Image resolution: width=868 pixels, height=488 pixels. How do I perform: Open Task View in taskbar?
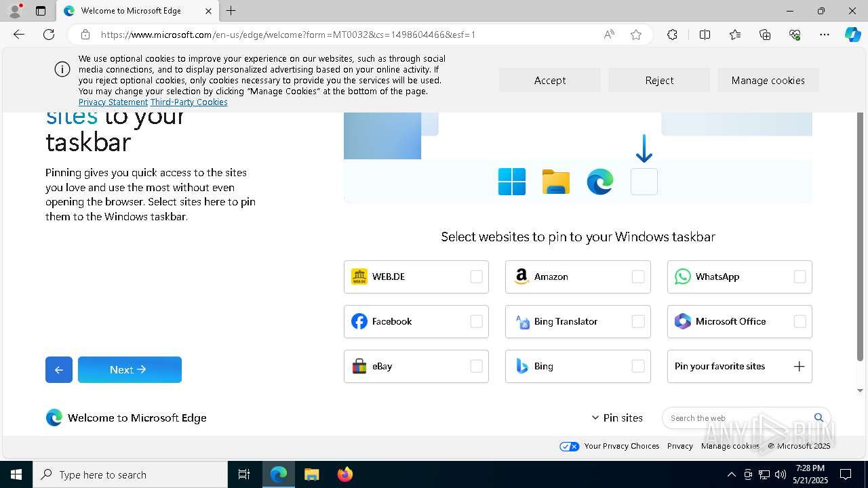244,474
